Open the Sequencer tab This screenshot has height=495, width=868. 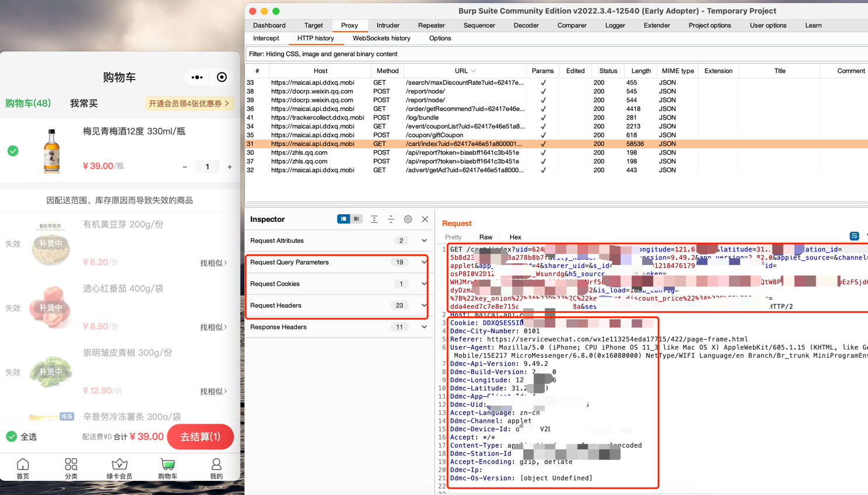pyautogui.click(x=479, y=26)
